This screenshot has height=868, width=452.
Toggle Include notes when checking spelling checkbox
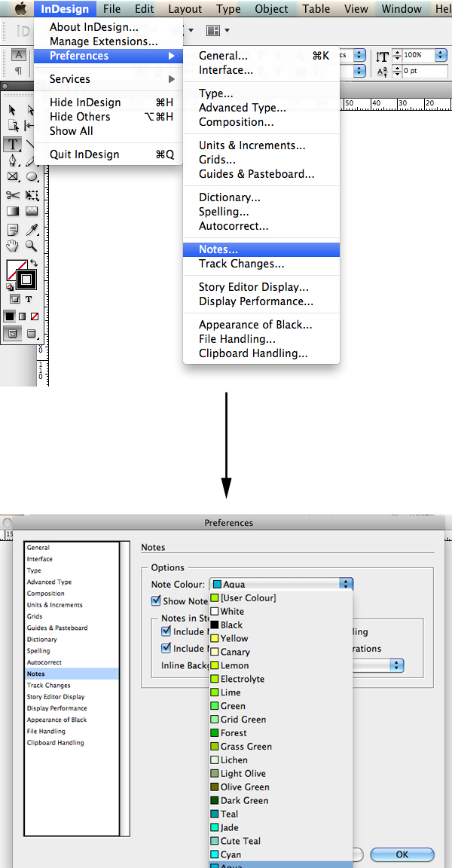click(x=166, y=631)
